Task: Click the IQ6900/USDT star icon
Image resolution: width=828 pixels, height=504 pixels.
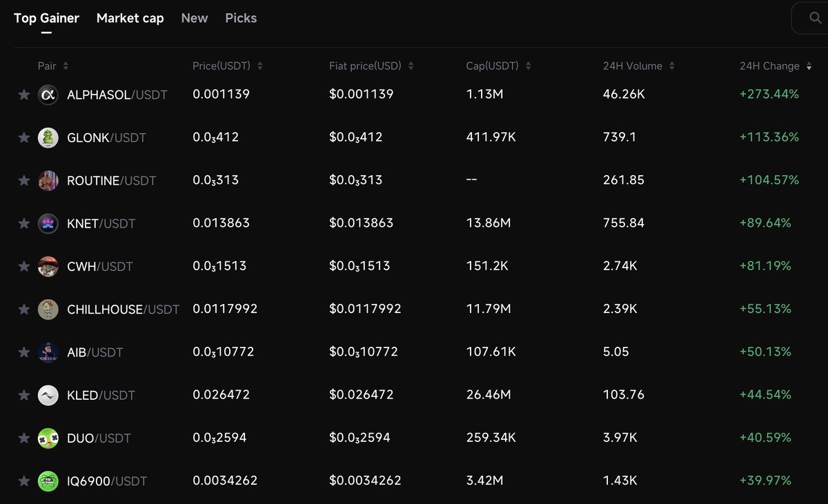Action: tap(24, 481)
